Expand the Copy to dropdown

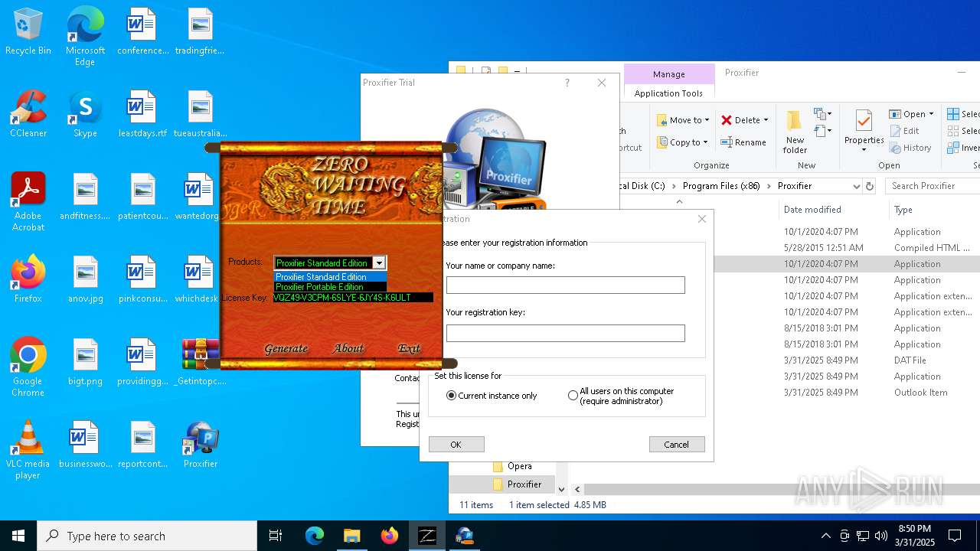tap(704, 142)
